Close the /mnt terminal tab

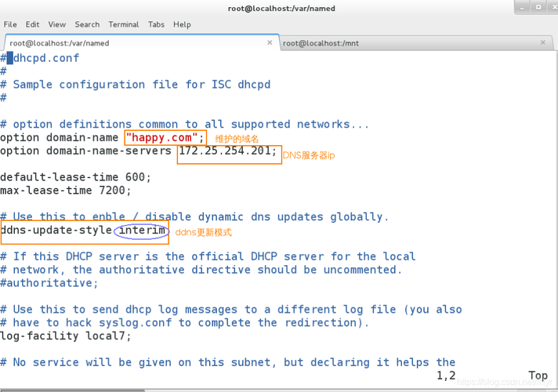tap(542, 42)
